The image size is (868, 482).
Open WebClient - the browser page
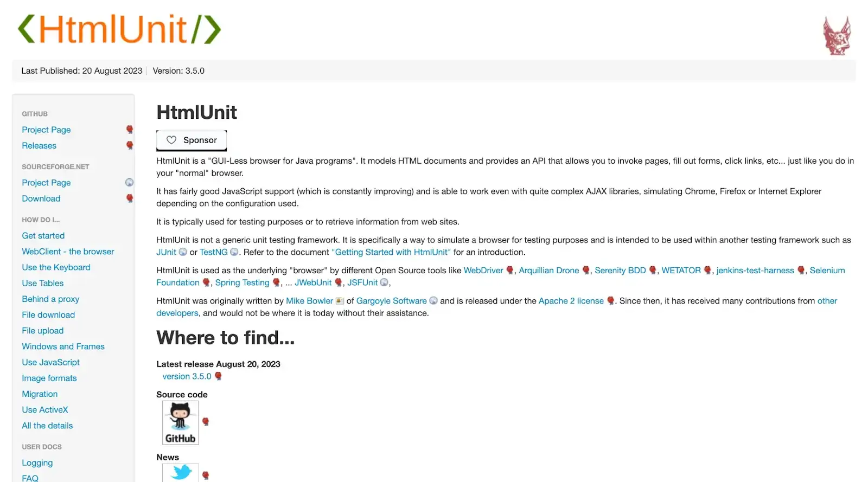pos(68,252)
